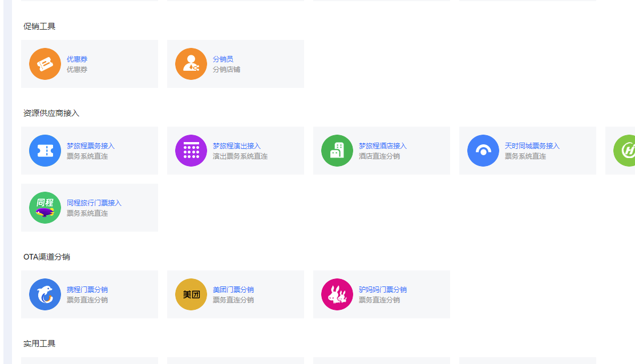Click the pink 驴妈妈 rabbit icon
This screenshot has width=635, height=364.
[337, 294]
